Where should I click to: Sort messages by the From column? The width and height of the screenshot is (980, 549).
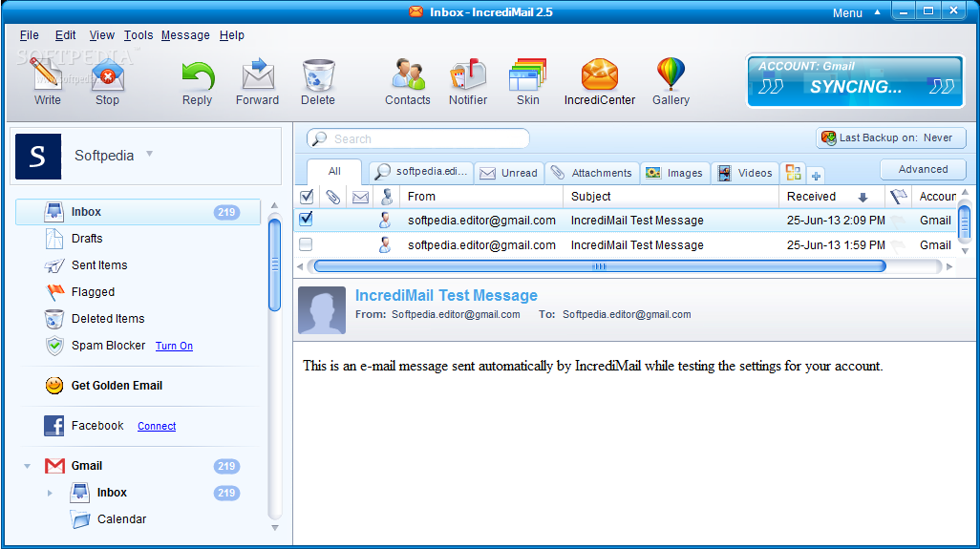481,197
